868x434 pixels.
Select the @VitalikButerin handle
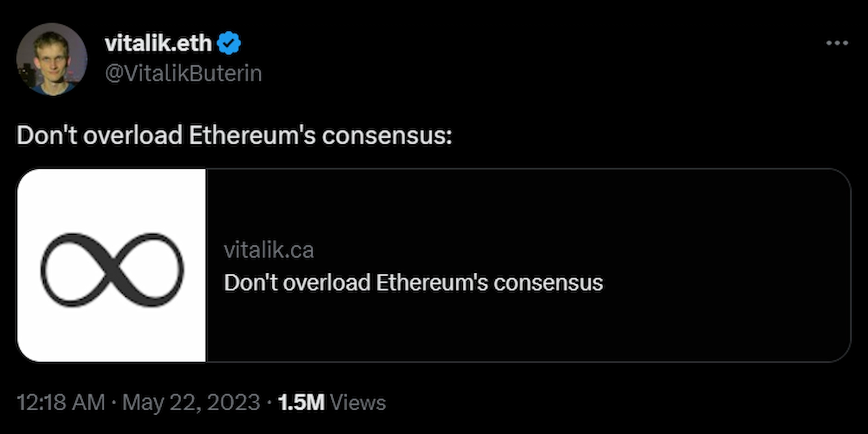(183, 72)
